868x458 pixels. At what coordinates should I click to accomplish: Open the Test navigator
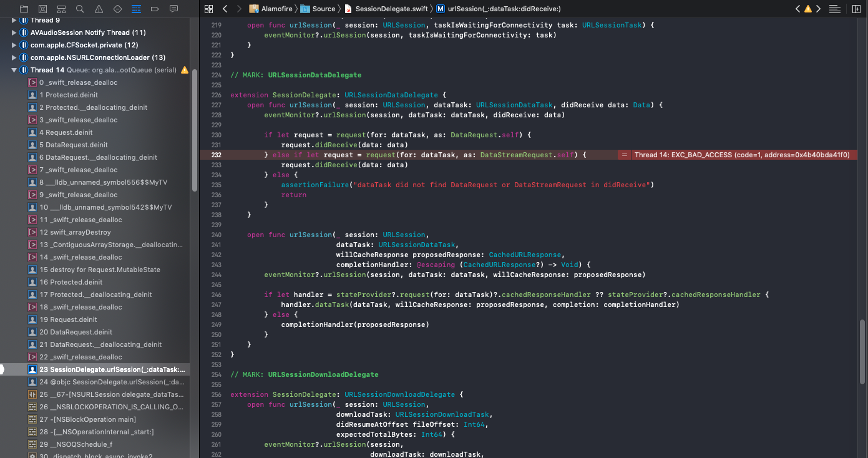coord(117,9)
